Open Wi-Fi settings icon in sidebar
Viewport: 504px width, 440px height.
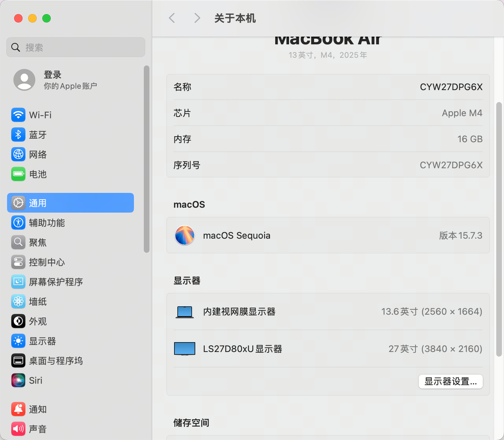pos(18,115)
